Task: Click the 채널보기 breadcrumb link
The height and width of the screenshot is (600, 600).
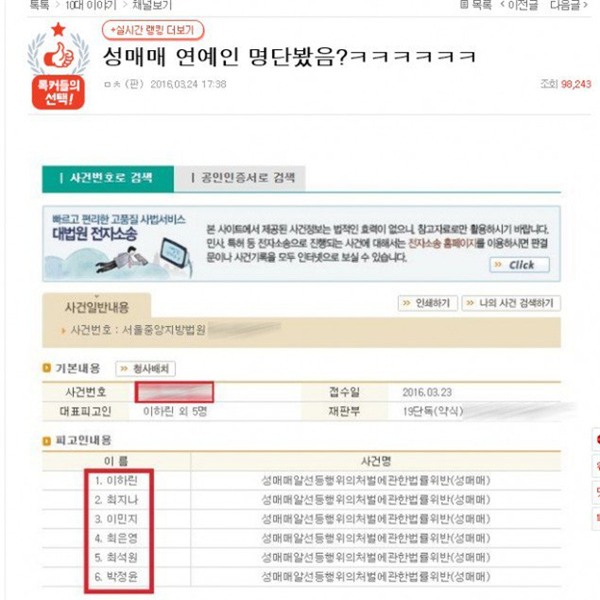Action: (152, 5)
